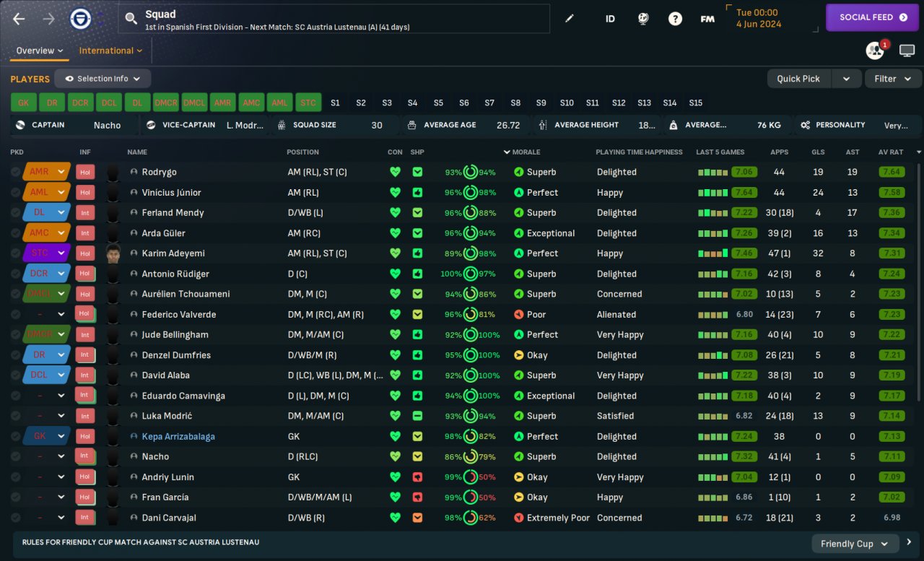This screenshot has height=561, width=924.
Task: Toggle Federico Valverde's picked checkmark
Action: 16,315
